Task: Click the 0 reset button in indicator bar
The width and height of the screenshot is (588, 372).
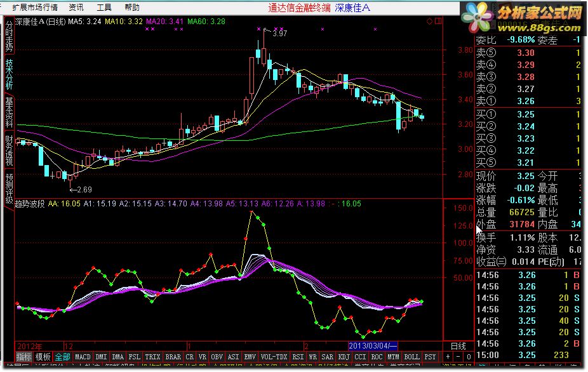Action: [x=469, y=357]
